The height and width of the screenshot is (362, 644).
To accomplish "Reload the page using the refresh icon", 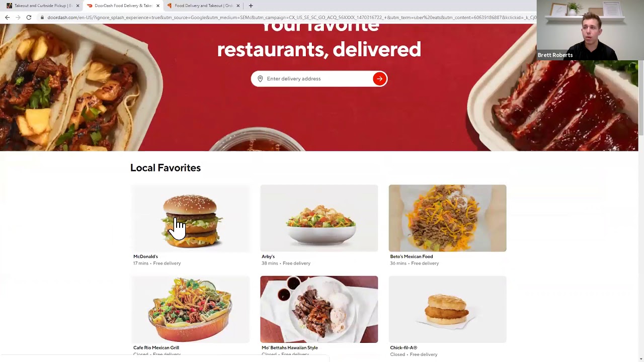I will [x=29, y=17].
